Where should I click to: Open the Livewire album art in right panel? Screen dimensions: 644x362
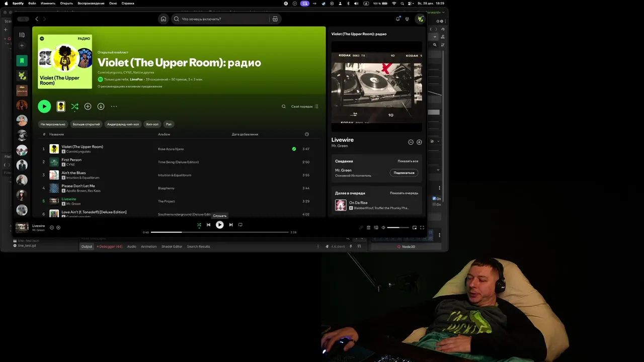click(x=376, y=86)
